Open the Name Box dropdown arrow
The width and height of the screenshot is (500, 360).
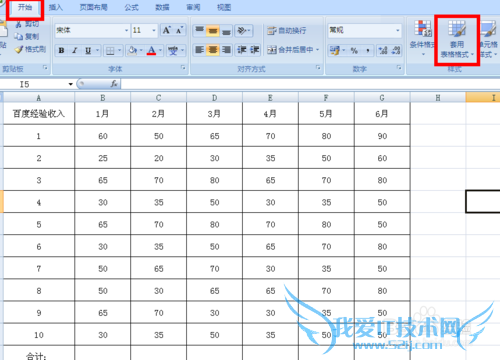pyautogui.click(x=70, y=84)
